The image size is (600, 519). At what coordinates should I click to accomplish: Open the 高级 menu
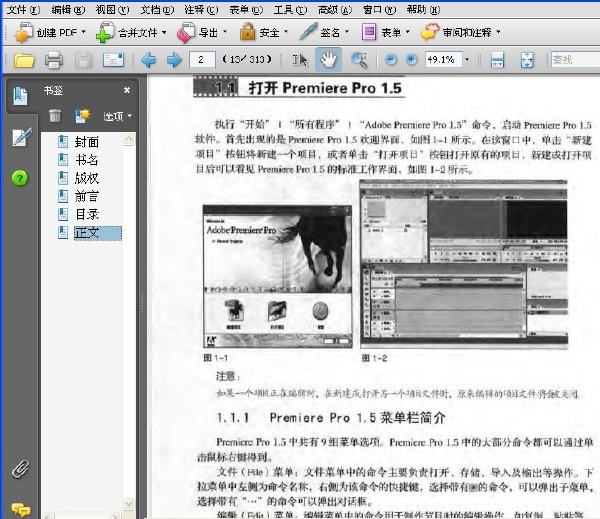335,10
